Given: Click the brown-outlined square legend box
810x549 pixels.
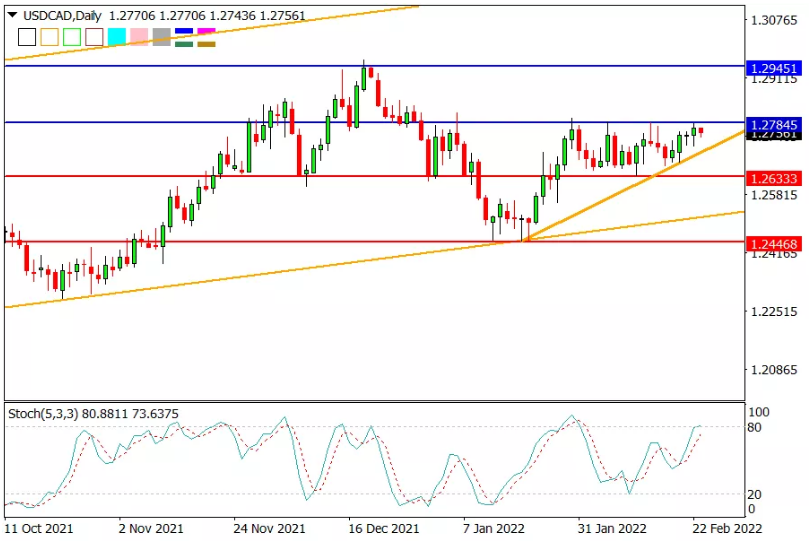Looking at the screenshot, I should click(95, 37).
